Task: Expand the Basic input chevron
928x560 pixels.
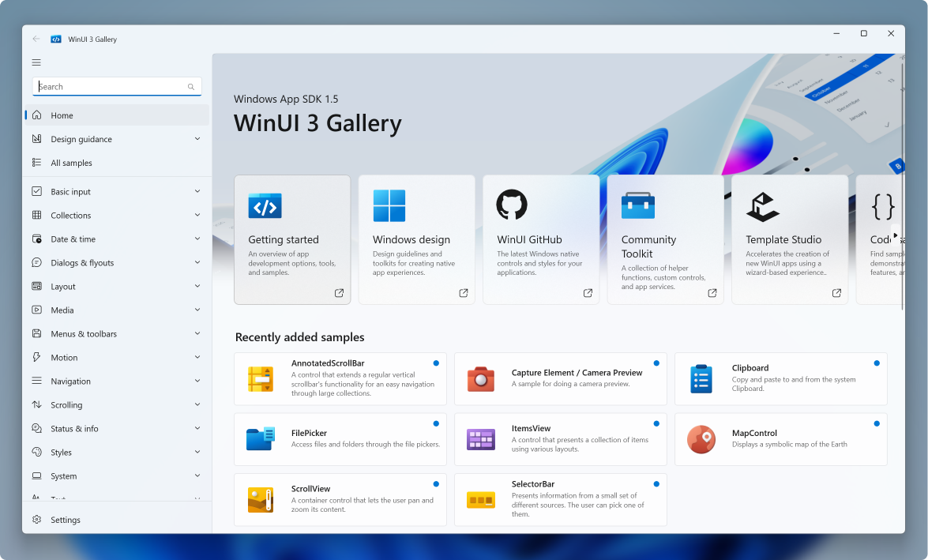Action: coord(197,191)
